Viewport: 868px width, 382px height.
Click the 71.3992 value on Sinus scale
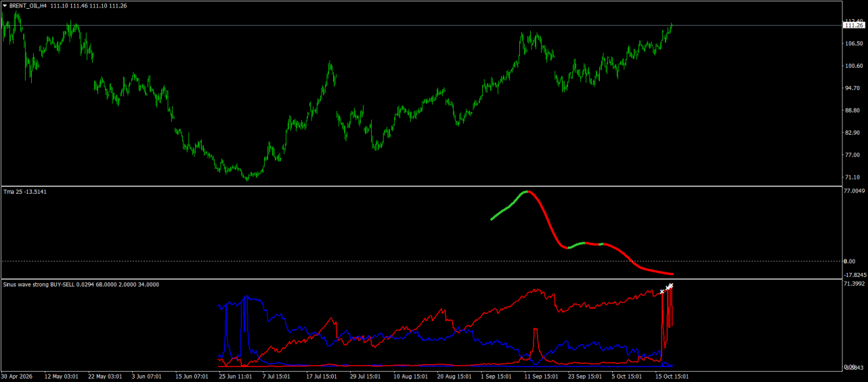coord(855,284)
